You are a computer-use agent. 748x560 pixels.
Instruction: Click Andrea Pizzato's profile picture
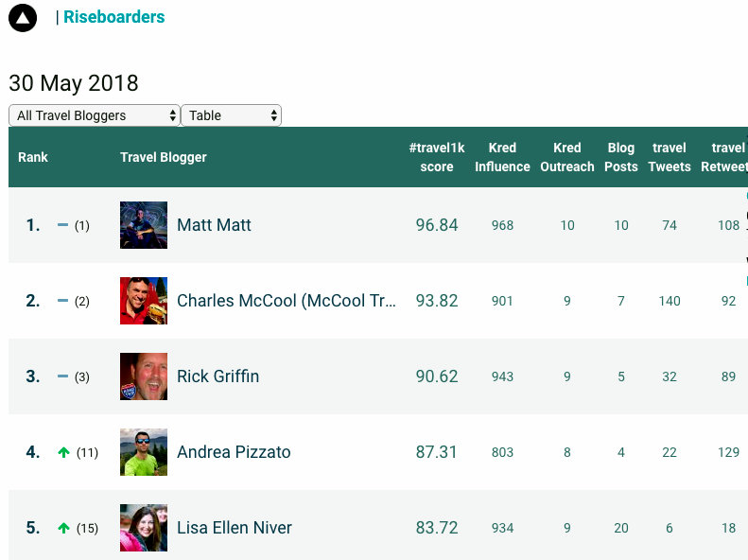[144, 452]
